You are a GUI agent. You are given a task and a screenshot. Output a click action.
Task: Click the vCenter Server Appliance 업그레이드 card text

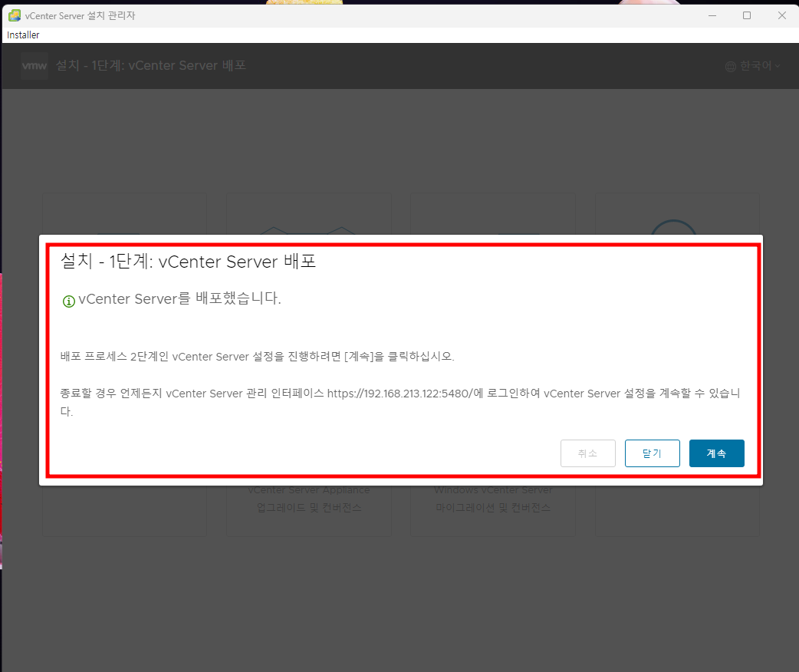pyautogui.click(x=309, y=499)
